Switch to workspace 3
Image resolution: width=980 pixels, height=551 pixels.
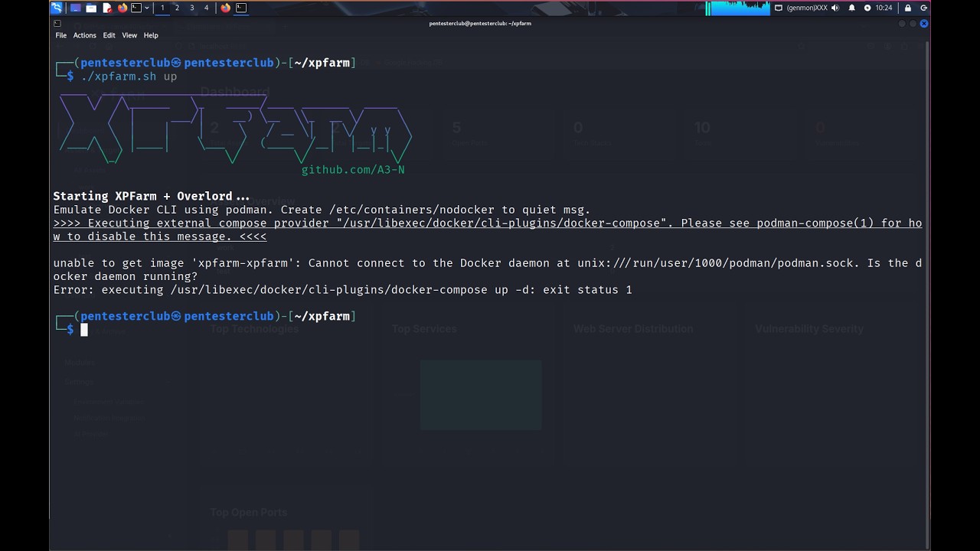point(191,8)
